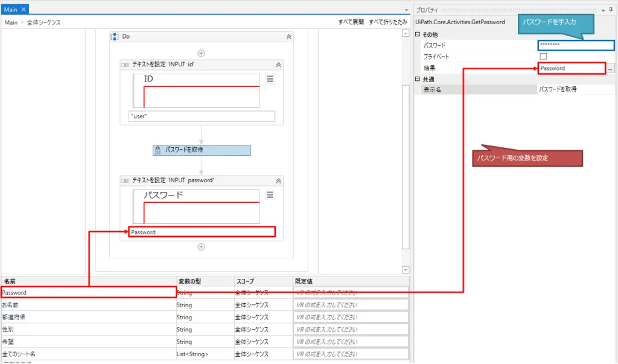Open the document tab list dropdown arrow

(406, 10)
